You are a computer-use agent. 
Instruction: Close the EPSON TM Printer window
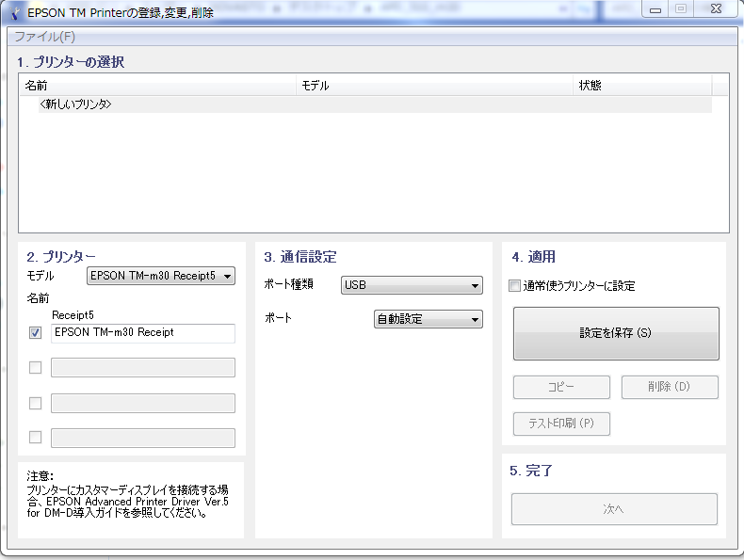[x=716, y=9]
